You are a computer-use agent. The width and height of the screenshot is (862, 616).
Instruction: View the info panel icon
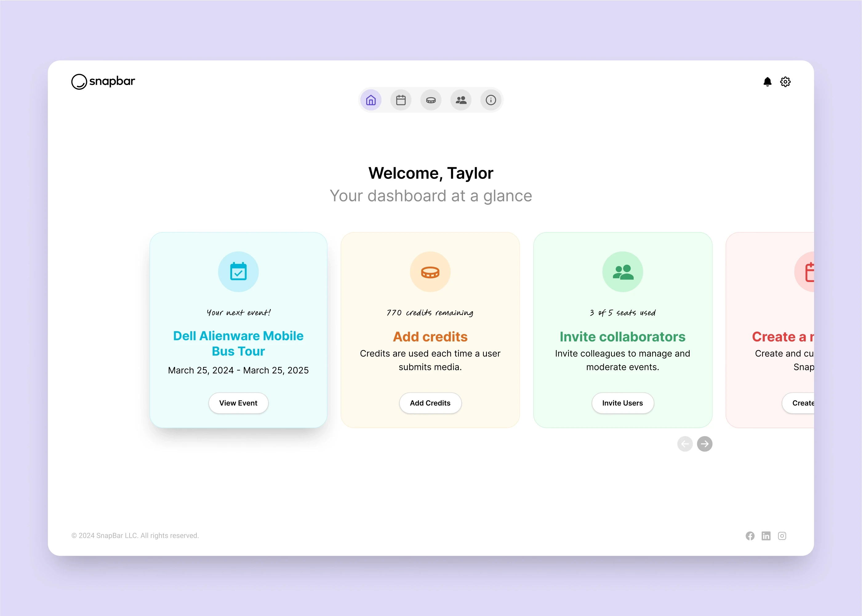491,101
